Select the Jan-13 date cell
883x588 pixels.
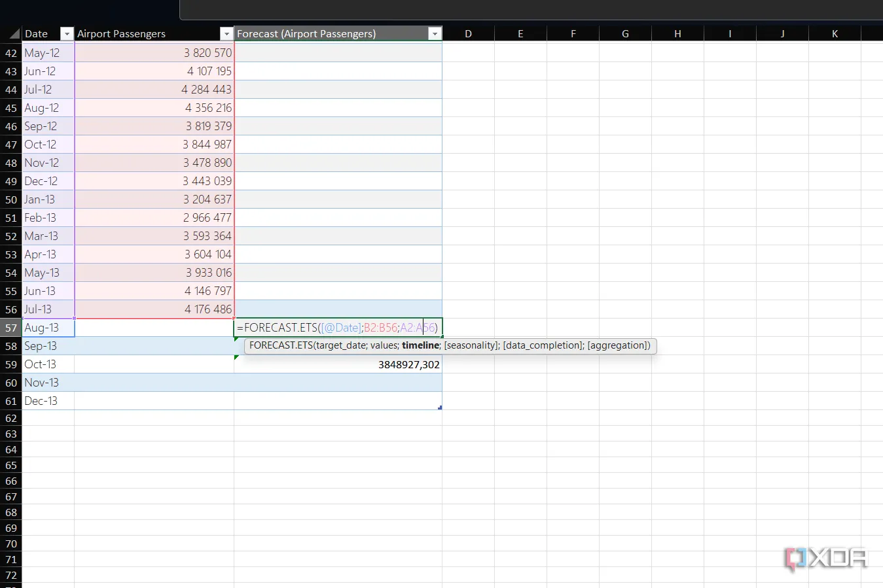point(48,199)
